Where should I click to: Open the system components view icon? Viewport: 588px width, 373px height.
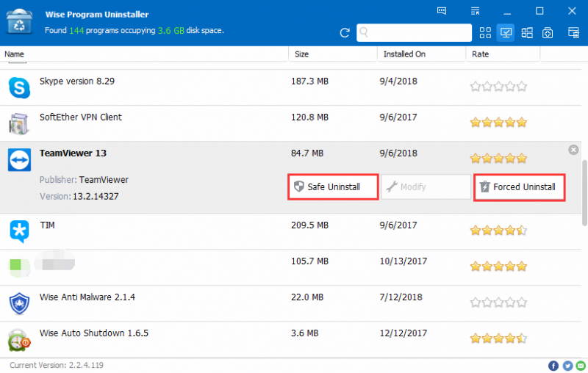[x=548, y=33]
